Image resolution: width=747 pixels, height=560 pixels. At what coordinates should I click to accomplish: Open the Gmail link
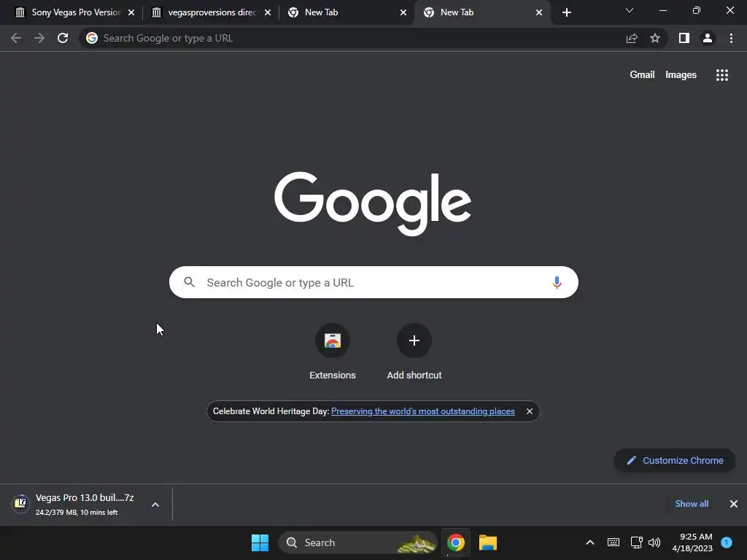642,75
